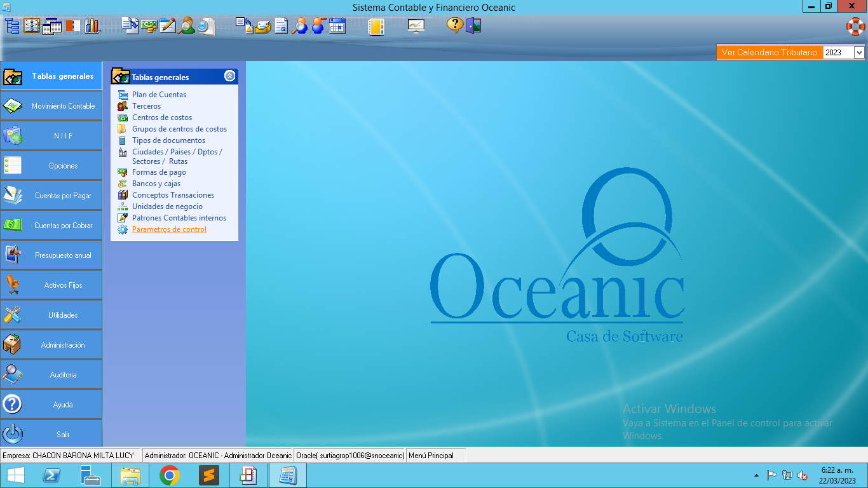Click the yellow question mark help icon
The width and height of the screenshot is (868, 488).
click(x=454, y=26)
